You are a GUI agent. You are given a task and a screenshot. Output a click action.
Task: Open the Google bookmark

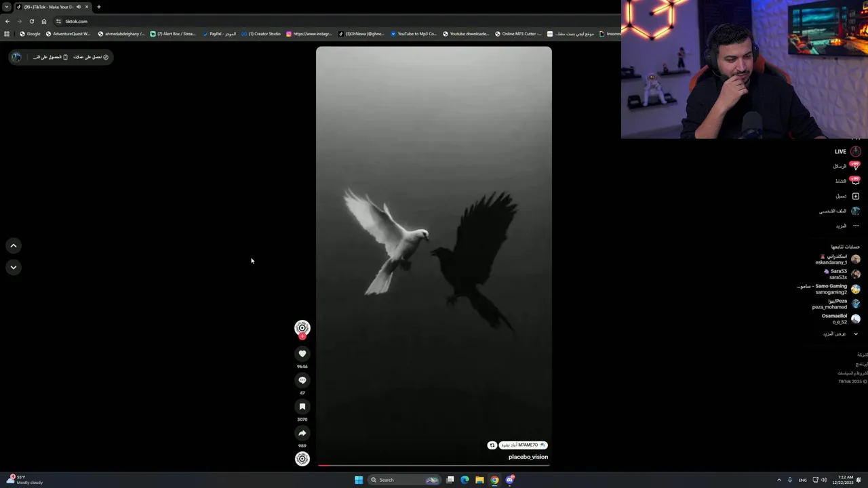click(x=30, y=34)
